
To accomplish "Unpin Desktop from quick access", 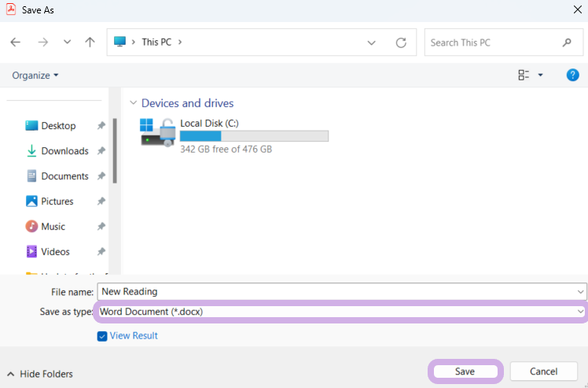I will [101, 126].
